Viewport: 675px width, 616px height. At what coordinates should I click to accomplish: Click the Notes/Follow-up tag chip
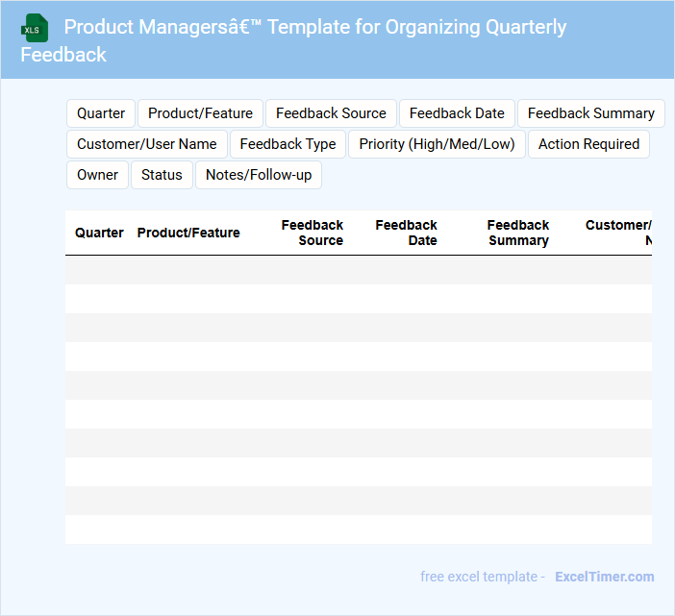259,175
